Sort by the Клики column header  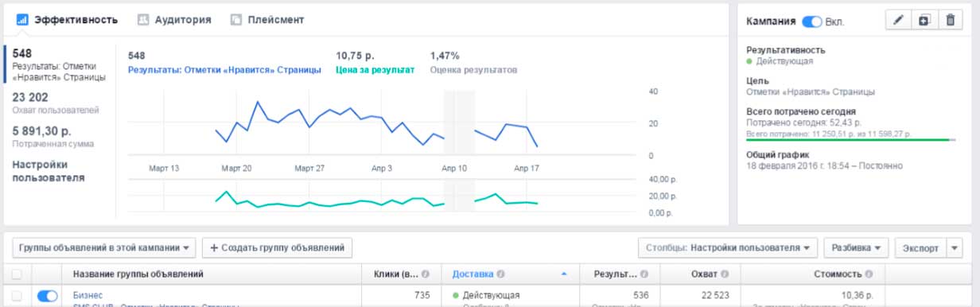395,274
